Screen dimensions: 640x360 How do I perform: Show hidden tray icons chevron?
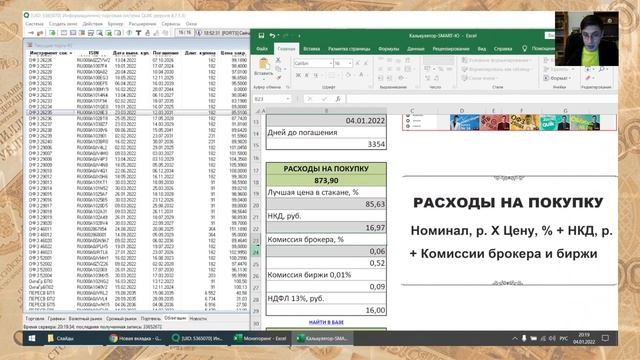point(515,338)
